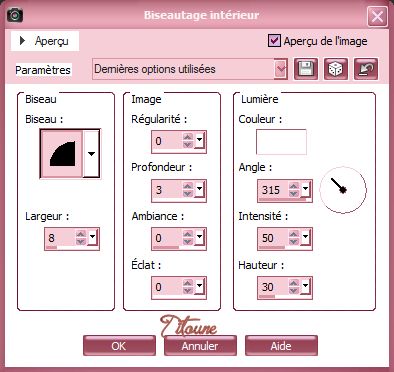Click the Ambiance value field
Screen dimensions: 394x372
click(167, 238)
